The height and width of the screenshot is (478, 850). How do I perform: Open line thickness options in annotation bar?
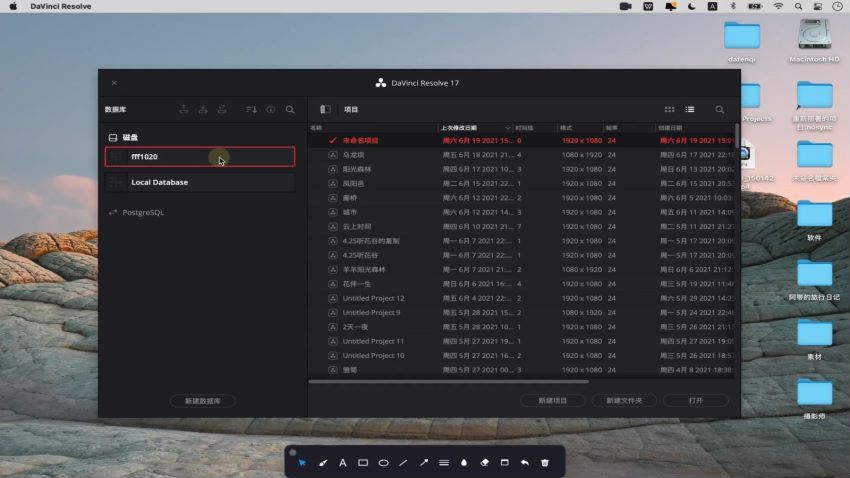444,463
